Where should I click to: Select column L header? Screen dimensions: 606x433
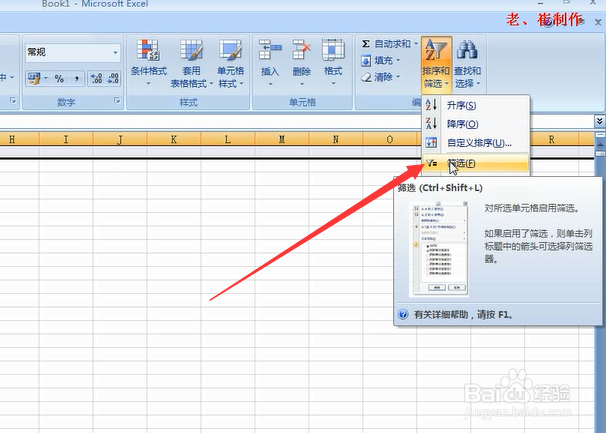228,139
